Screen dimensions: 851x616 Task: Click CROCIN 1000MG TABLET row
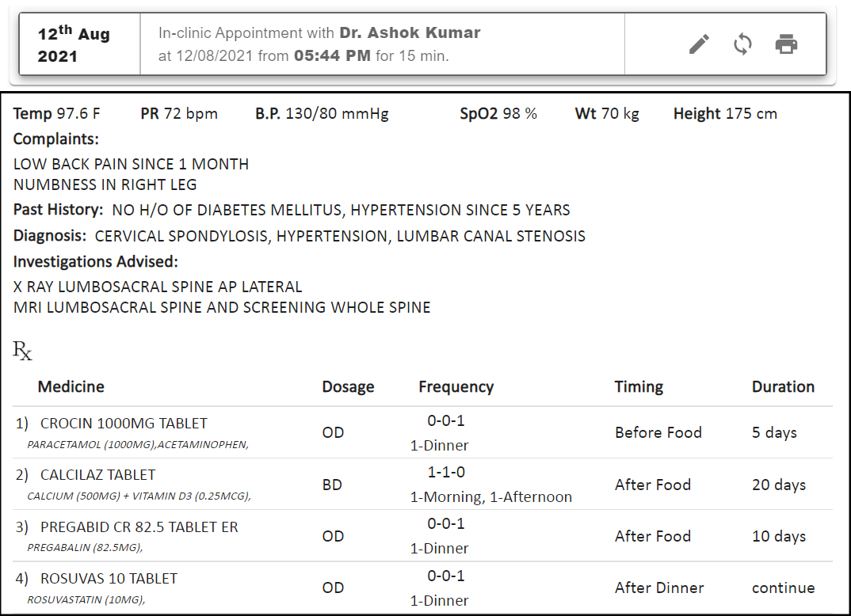[x=124, y=424]
